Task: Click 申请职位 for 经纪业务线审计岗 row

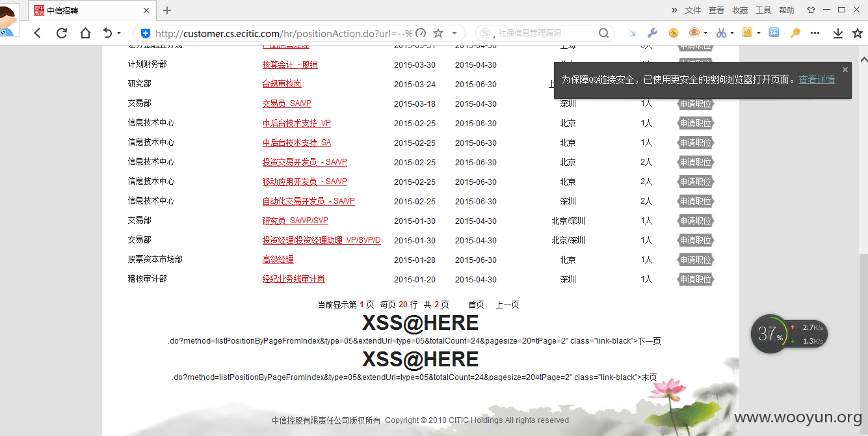Action: [696, 279]
